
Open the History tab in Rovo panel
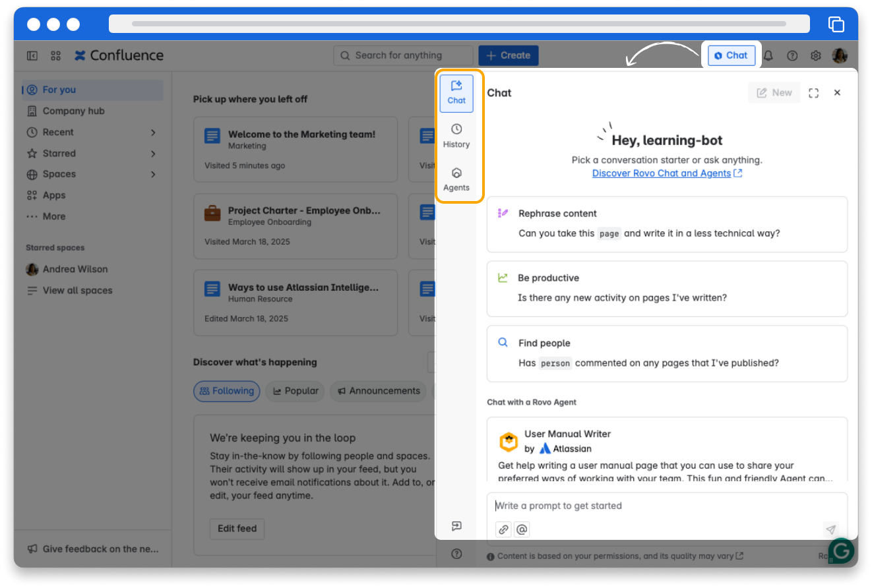[456, 136]
